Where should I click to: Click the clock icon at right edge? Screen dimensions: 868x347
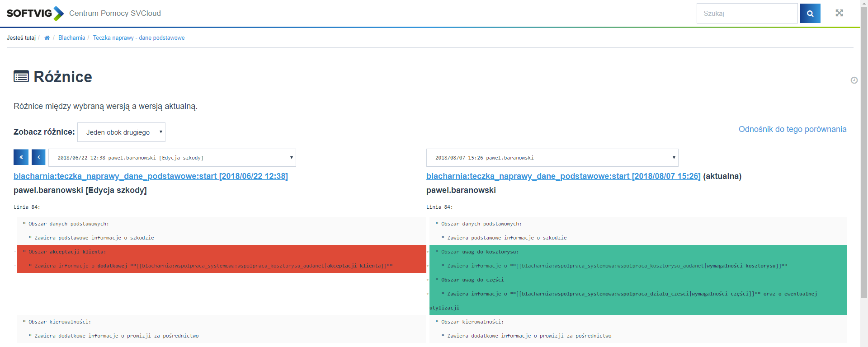854,80
